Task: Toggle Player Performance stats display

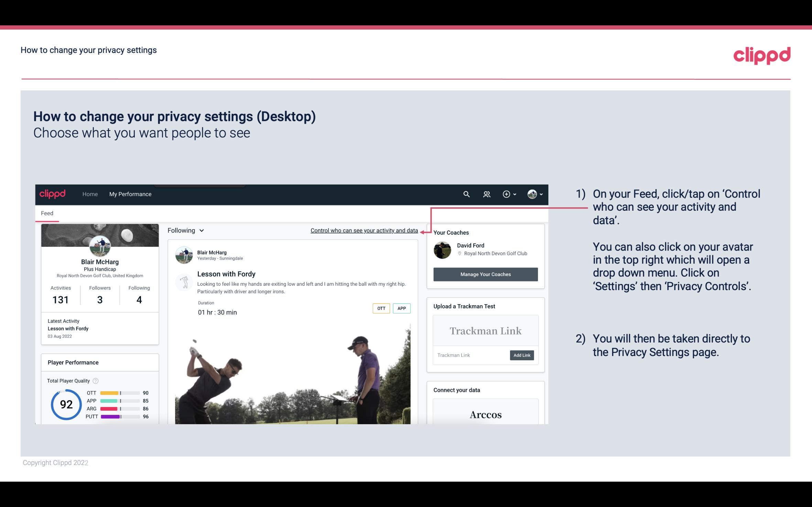Action: [x=73, y=362]
